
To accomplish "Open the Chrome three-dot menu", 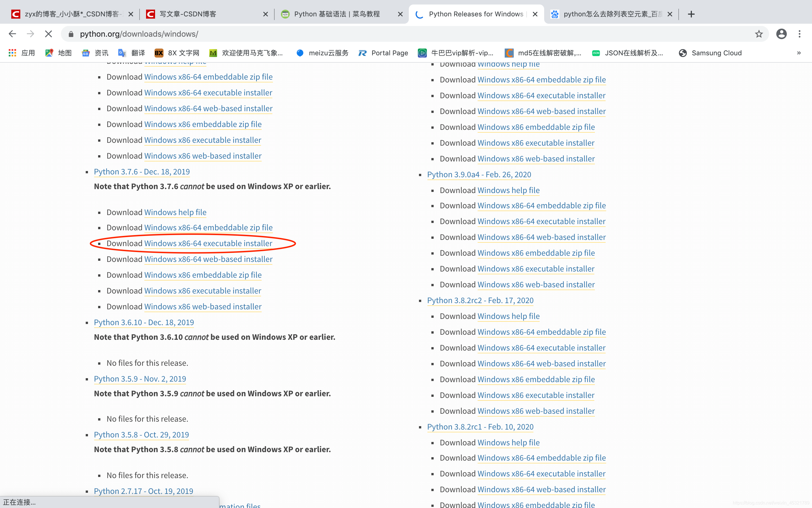I will (x=800, y=34).
